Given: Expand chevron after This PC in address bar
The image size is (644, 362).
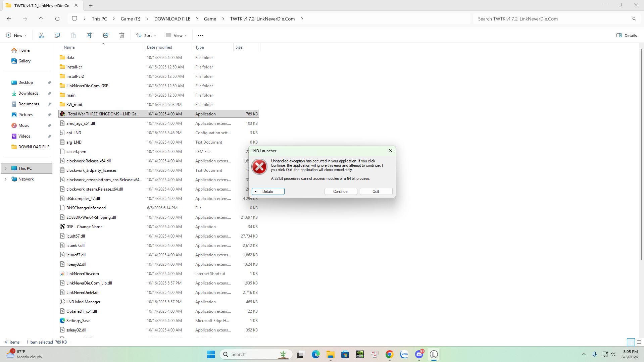Looking at the screenshot, I should pos(114,19).
